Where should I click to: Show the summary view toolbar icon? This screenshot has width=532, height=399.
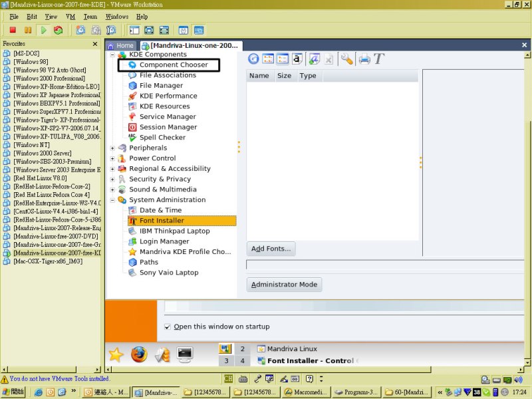point(184,30)
